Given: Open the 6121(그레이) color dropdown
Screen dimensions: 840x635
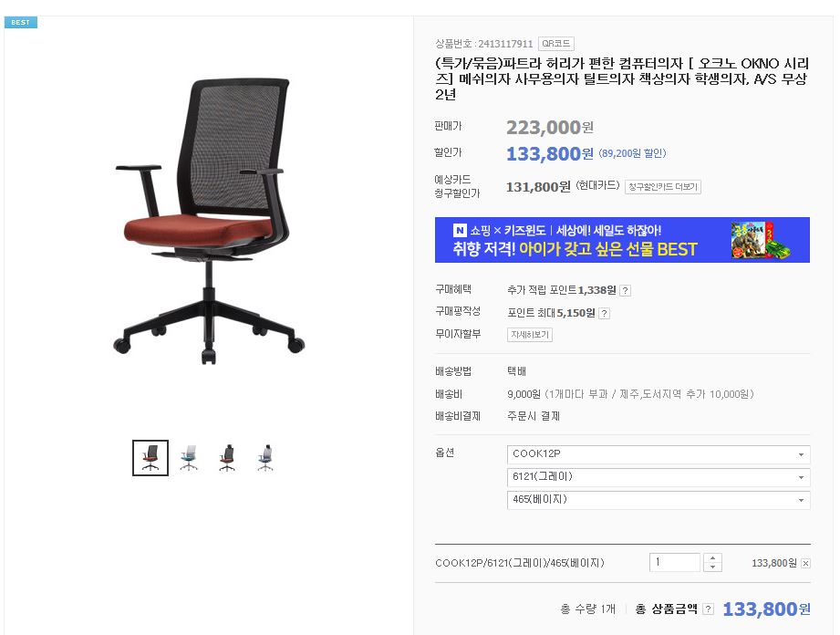Looking at the screenshot, I should coord(659,477).
